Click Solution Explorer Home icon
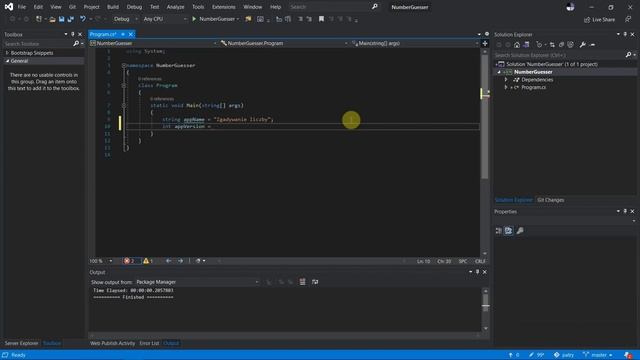 coord(517,45)
